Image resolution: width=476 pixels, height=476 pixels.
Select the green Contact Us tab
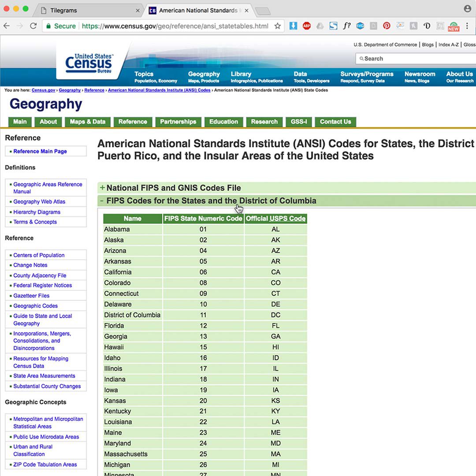coord(335,122)
